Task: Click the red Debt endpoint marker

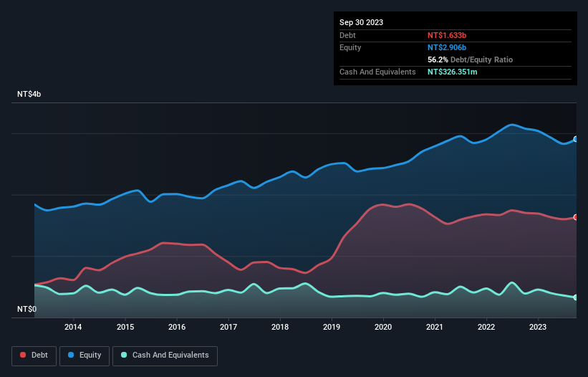Action: click(x=576, y=217)
